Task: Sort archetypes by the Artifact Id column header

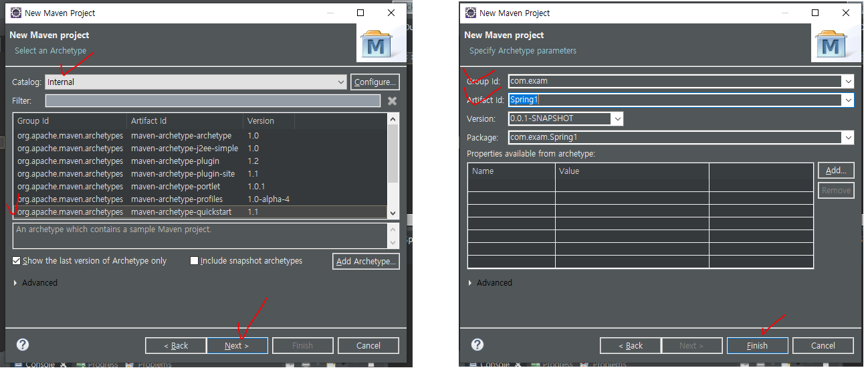Action: pyautogui.click(x=185, y=121)
